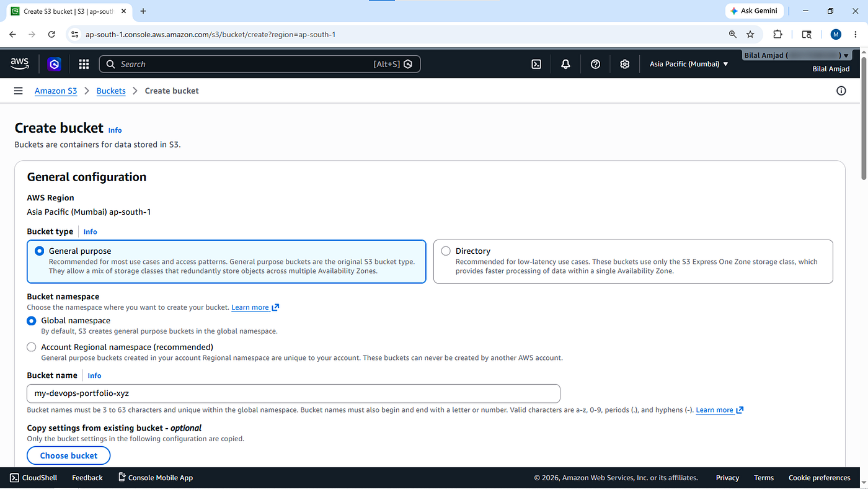Click the CloudShell icon in the footer
This screenshot has height=489, width=868.
(x=14, y=478)
